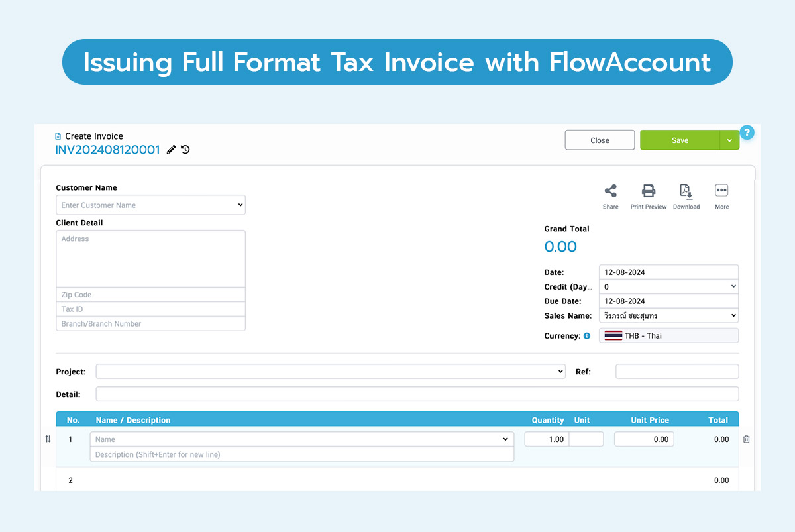Screen dimensions: 795x532
Task: Open Print Preview for the invoice
Action: click(x=648, y=191)
